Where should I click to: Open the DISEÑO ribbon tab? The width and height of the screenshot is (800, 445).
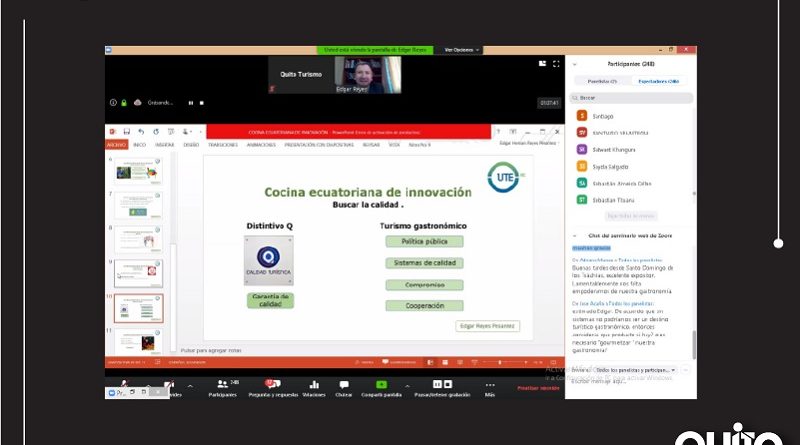191,145
